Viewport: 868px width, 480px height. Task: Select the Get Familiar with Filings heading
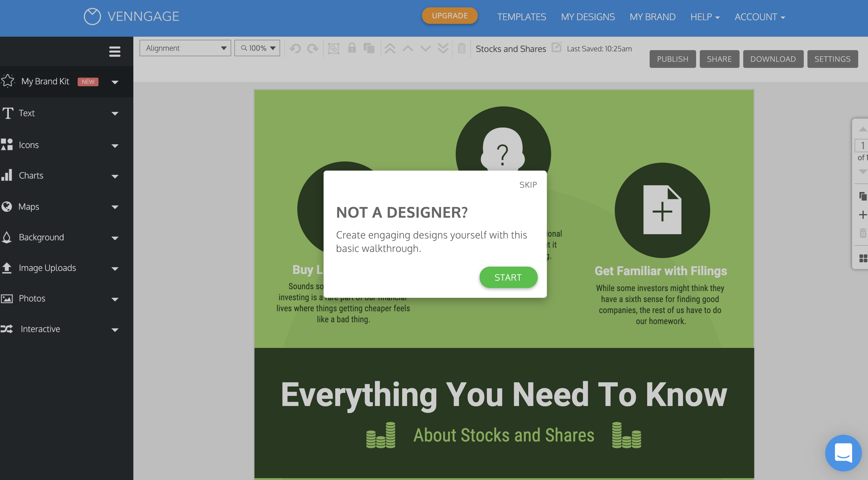660,271
